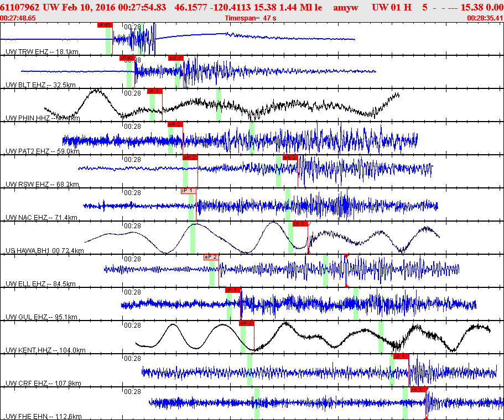Select the eP 2 pick flag on PAT2 trace
The image size is (504, 420).
coord(175,124)
